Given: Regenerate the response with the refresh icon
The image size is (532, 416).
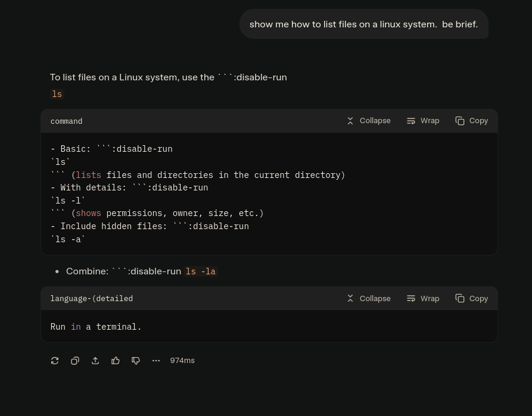Looking at the screenshot, I should point(55,361).
